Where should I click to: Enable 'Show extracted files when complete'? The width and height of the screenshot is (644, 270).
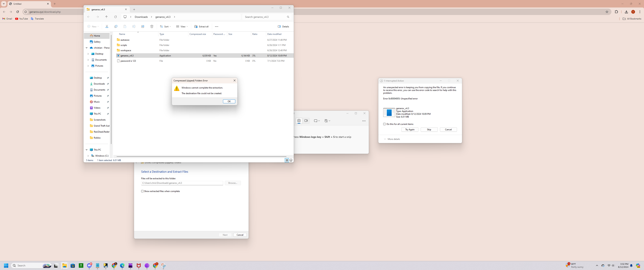pyautogui.click(x=142, y=191)
